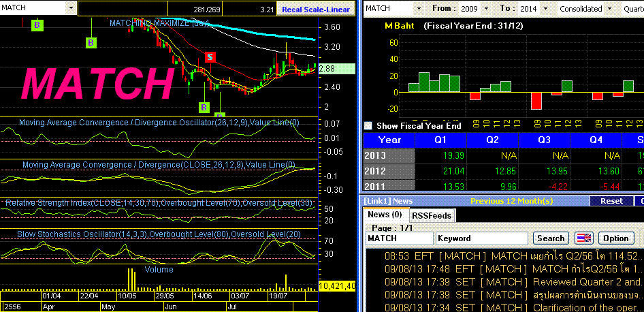Open the financials panel MATCH symbol dropdown
Viewport: 644px width, 312px height.
[419, 9]
